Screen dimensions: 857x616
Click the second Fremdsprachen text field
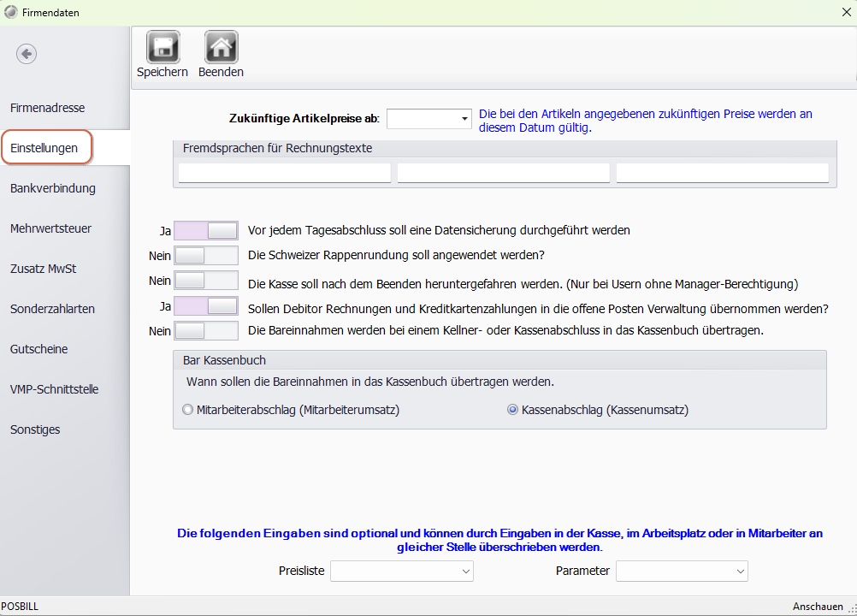[504, 173]
